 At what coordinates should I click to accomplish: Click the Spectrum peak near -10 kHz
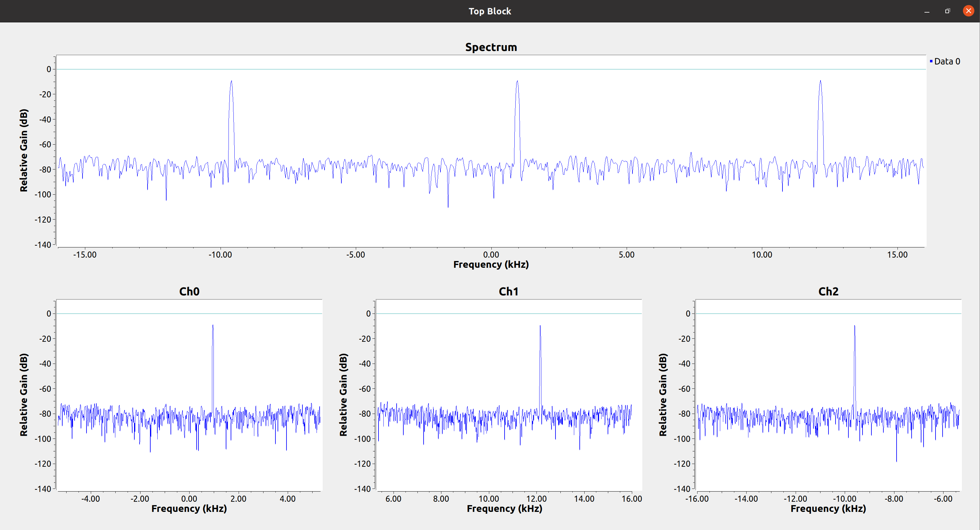click(231, 82)
